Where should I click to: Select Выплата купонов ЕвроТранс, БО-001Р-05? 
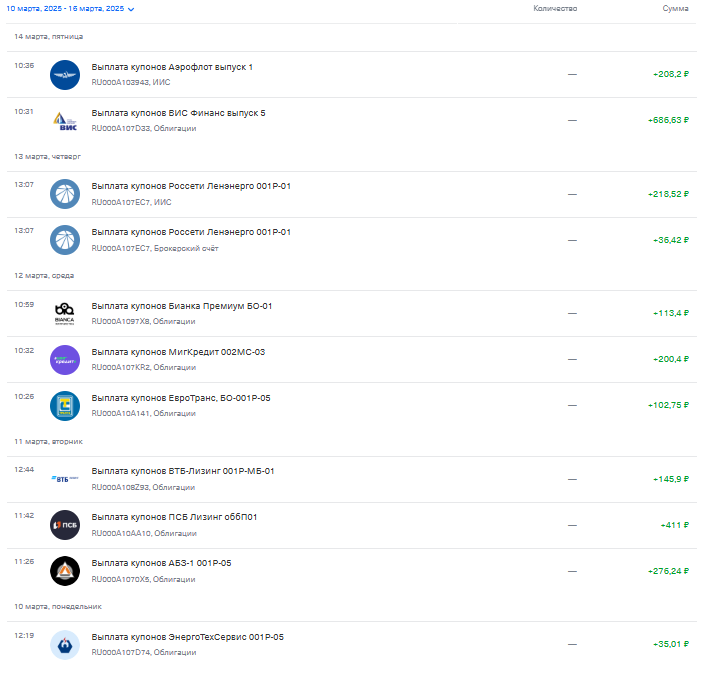click(x=181, y=398)
